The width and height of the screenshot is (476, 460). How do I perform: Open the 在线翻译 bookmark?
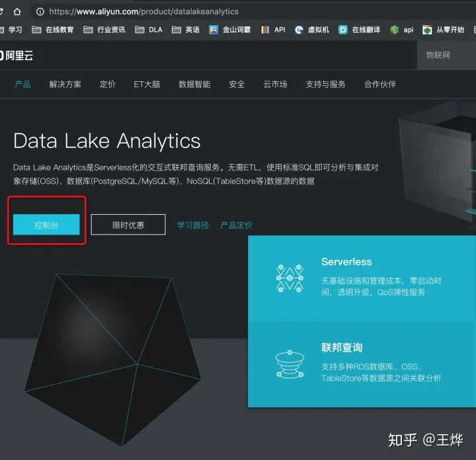360,30
